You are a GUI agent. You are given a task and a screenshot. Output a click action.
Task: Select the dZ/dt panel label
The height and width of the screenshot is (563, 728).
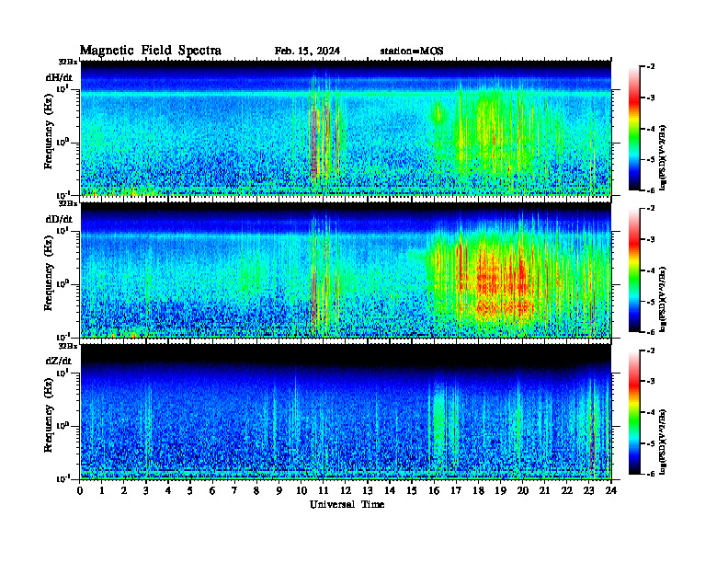(59, 361)
